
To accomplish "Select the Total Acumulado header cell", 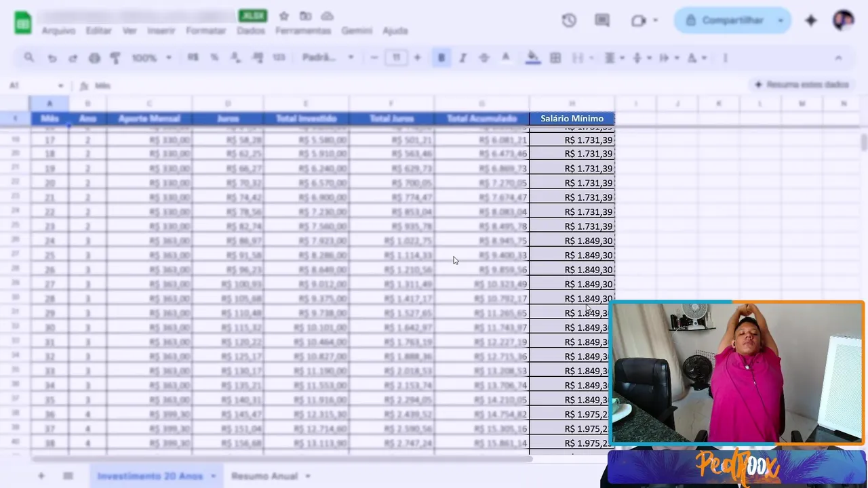I will point(481,119).
